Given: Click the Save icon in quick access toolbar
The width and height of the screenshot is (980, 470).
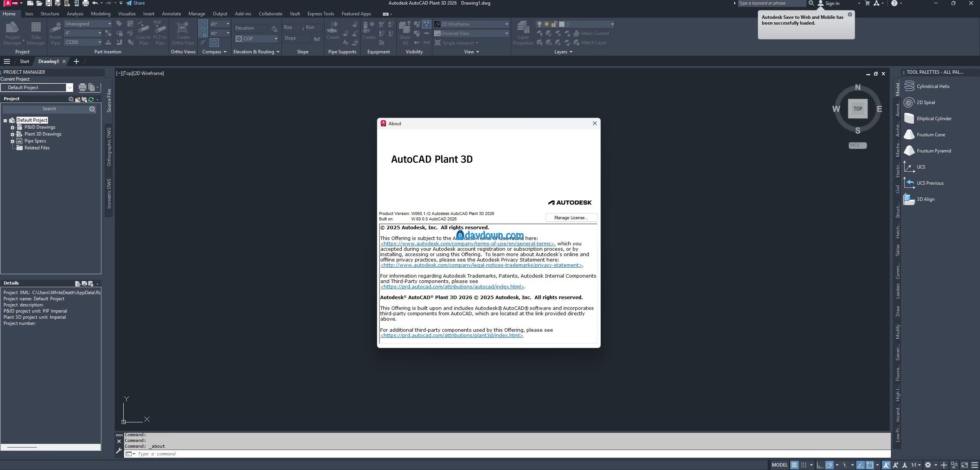Looking at the screenshot, I should (48, 3).
